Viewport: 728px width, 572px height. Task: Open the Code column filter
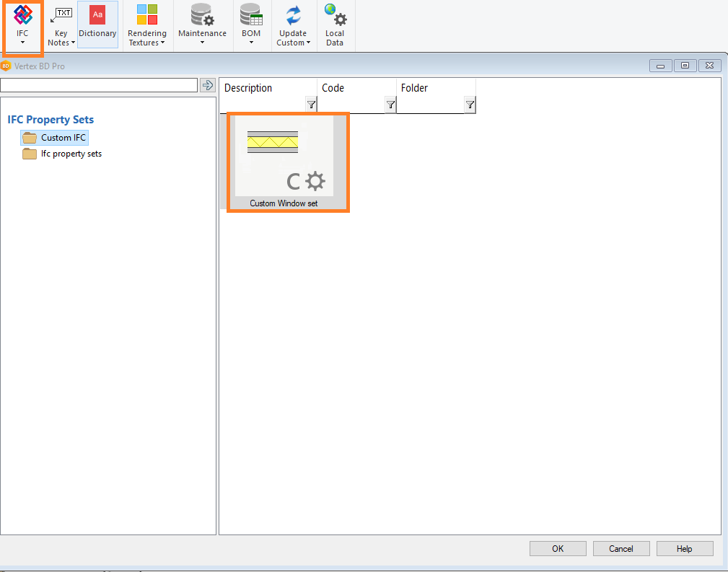(x=390, y=105)
